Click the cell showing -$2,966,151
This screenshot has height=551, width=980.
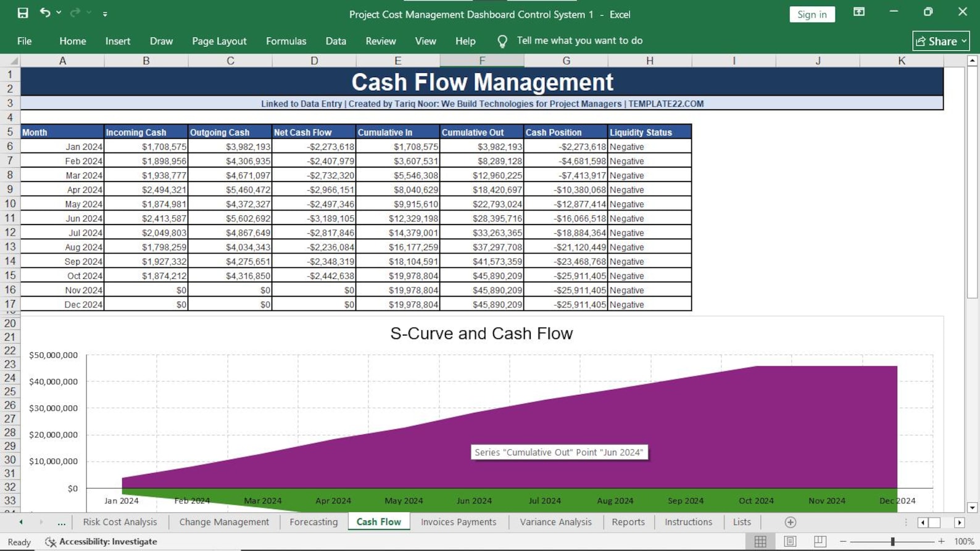tap(314, 190)
